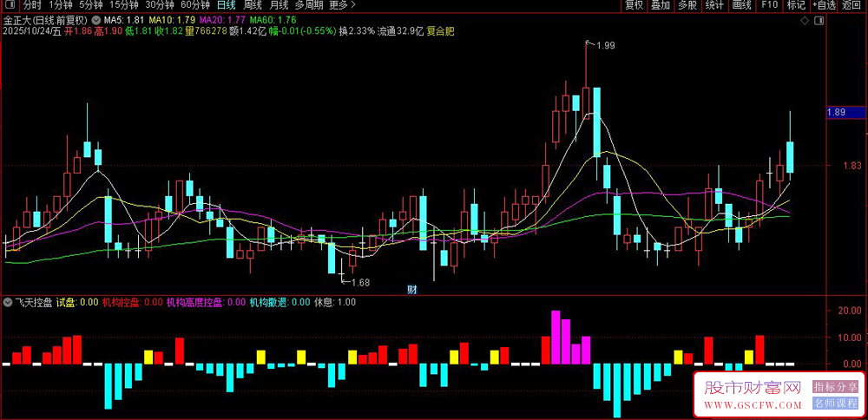Viewport: 868px width, 420px height.
Task: Click the 统计 statistics button
Action: pyautogui.click(x=714, y=5)
